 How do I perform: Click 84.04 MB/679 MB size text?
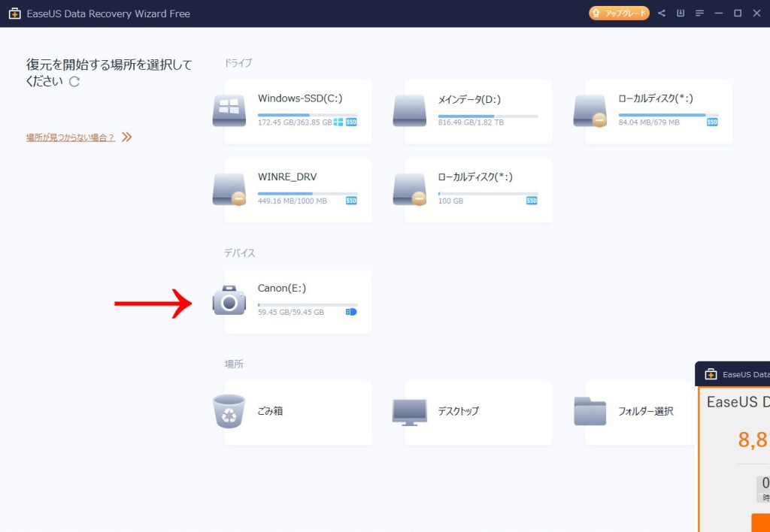[649, 122]
